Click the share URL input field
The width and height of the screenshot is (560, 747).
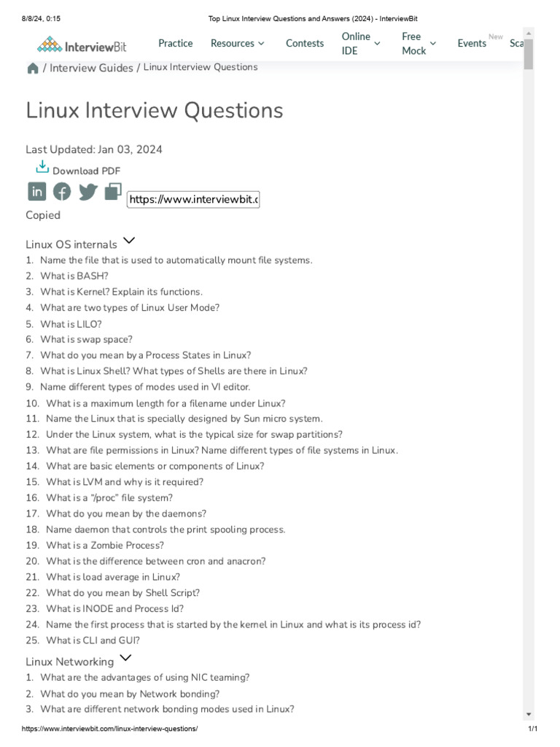pos(193,199)
